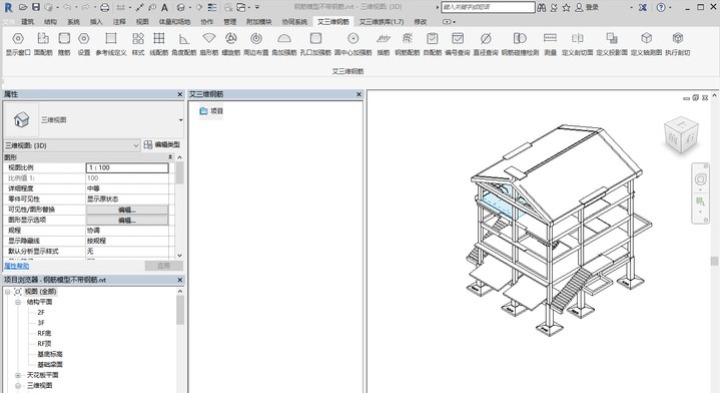
Task: Collapse the 视图 (全部) tree node
Action: tap(7, 292)
